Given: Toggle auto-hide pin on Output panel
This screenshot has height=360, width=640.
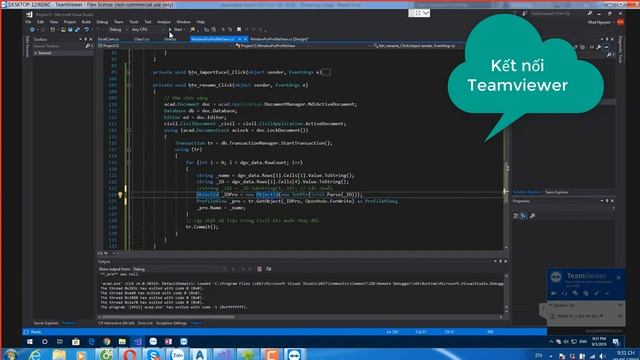Looking at the screenshot, I should pos(500,261).
